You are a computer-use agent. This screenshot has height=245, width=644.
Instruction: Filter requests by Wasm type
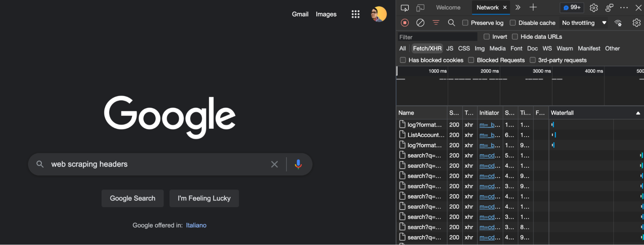click(565, 49)
